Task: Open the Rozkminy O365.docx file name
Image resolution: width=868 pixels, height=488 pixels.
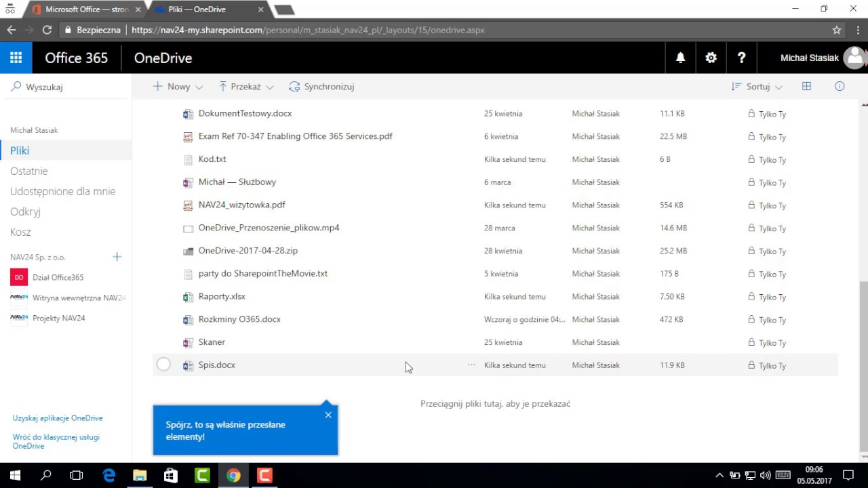Action: [239, 319]
